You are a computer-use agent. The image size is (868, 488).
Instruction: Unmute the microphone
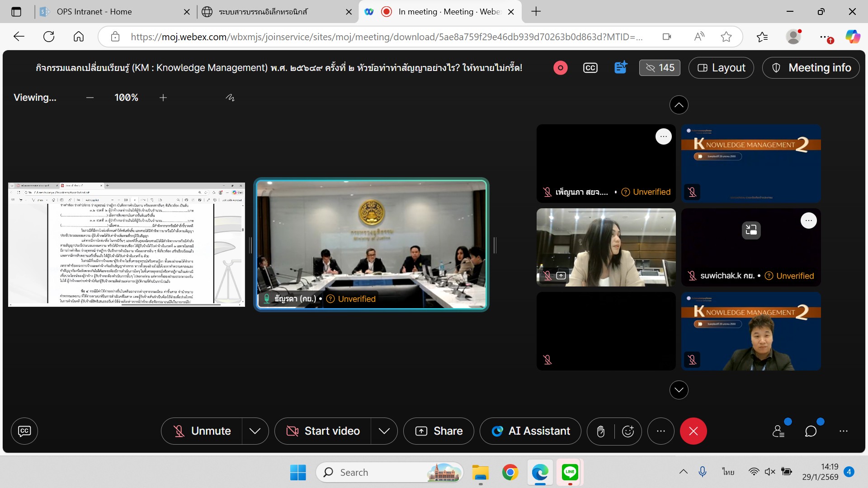[202, 431]
